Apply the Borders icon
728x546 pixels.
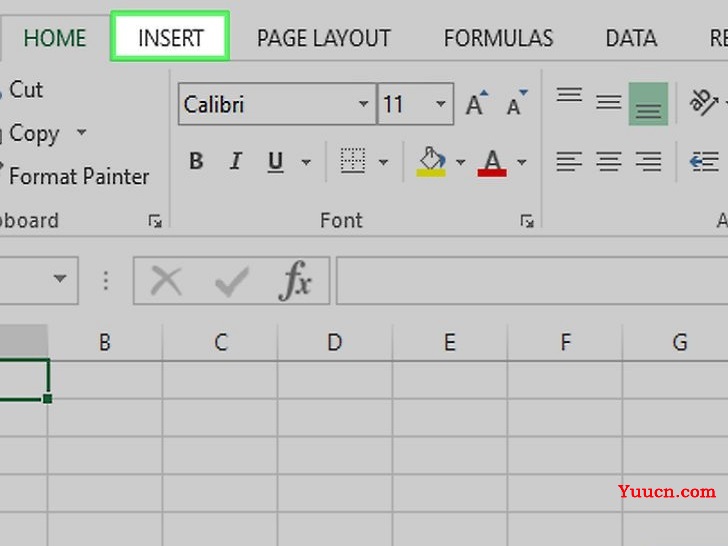click(x=353, y=161)
